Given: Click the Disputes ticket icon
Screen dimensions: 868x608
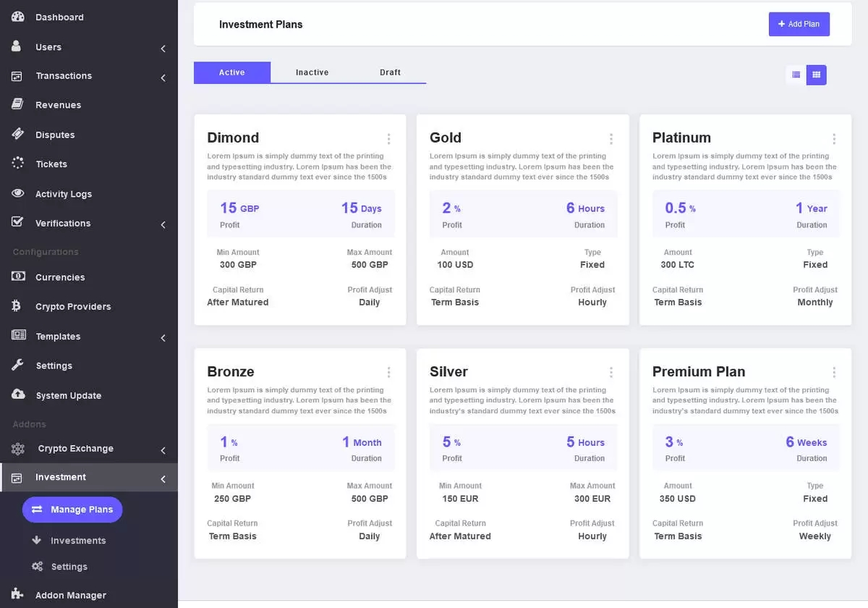Looking at the screenshot, I should [x=18, y=135].
